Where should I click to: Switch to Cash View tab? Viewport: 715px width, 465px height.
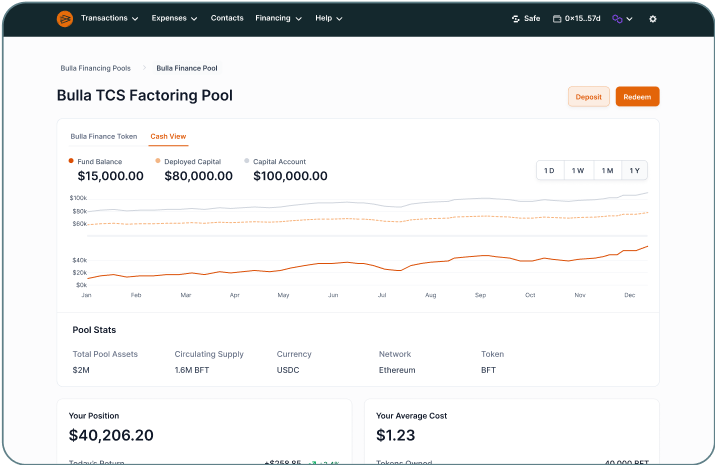(168, 136)
